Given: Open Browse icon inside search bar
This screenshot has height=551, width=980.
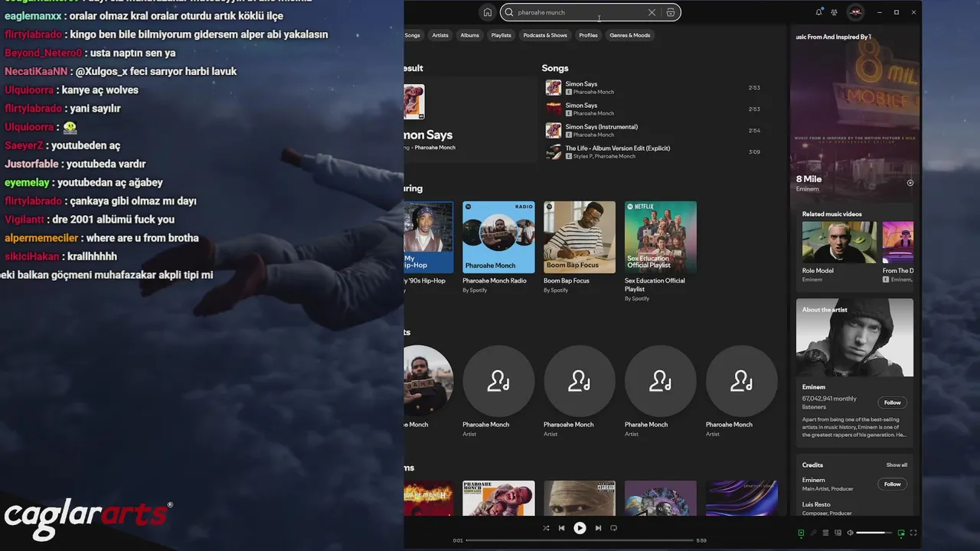Looking at the screenshot, I should point(671,12).
